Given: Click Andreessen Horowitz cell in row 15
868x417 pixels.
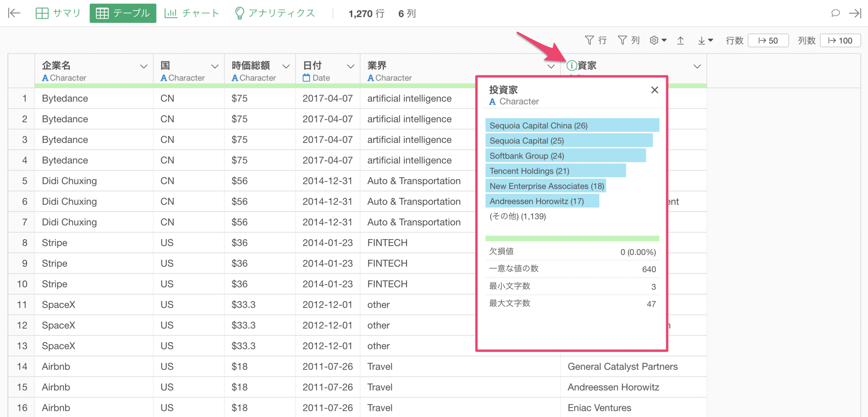Looking at the screenshot, I should click(633, 387).
